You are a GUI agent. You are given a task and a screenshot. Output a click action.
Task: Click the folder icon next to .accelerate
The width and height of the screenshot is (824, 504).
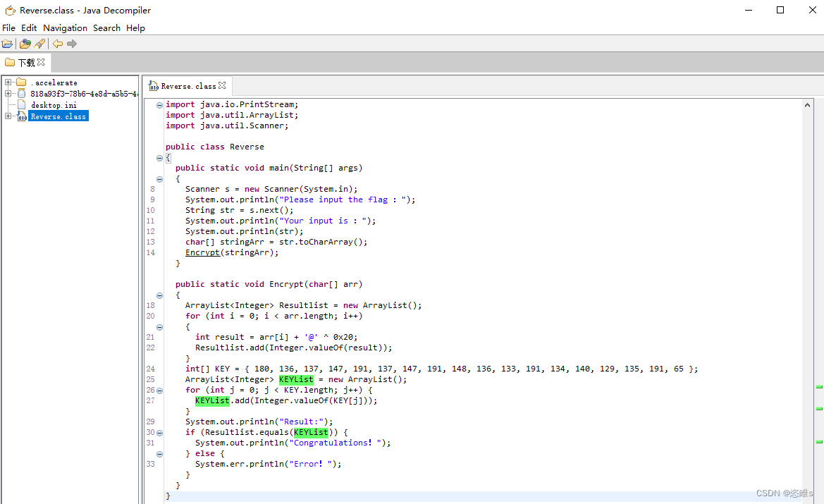[x=20, y=82]
